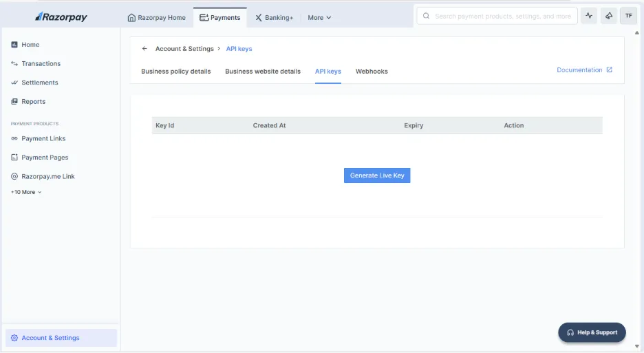The height and width of the screenshot is (353, 644).
Task: Open the TF profile avatar
Action: click(x=628, y=16)
